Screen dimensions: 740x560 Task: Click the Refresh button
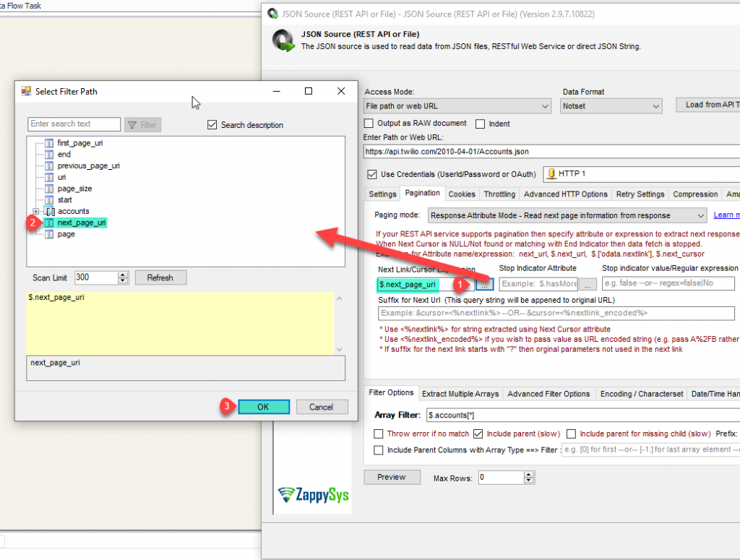(x=160, y=277)
